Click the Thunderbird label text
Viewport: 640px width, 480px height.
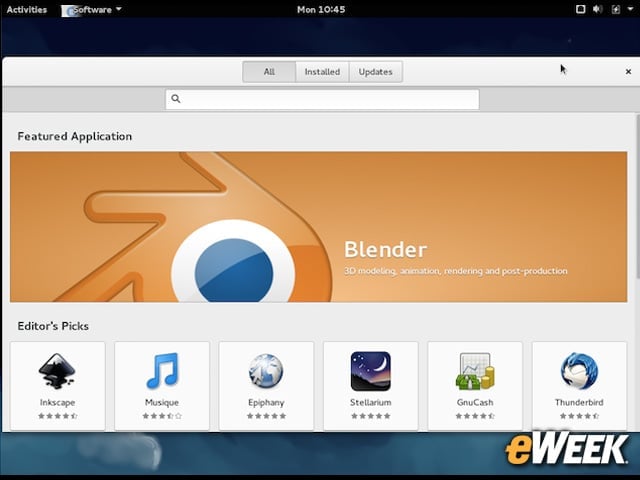[579, 402]
